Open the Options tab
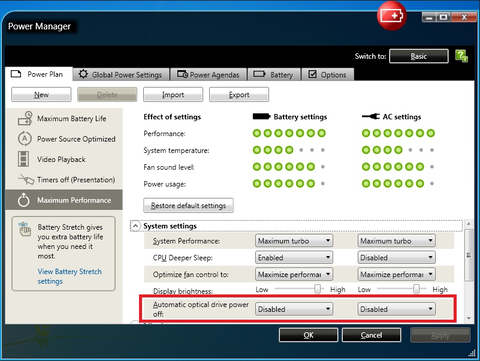The width and height of the screenshot is (480, 361). pos(328,74)
